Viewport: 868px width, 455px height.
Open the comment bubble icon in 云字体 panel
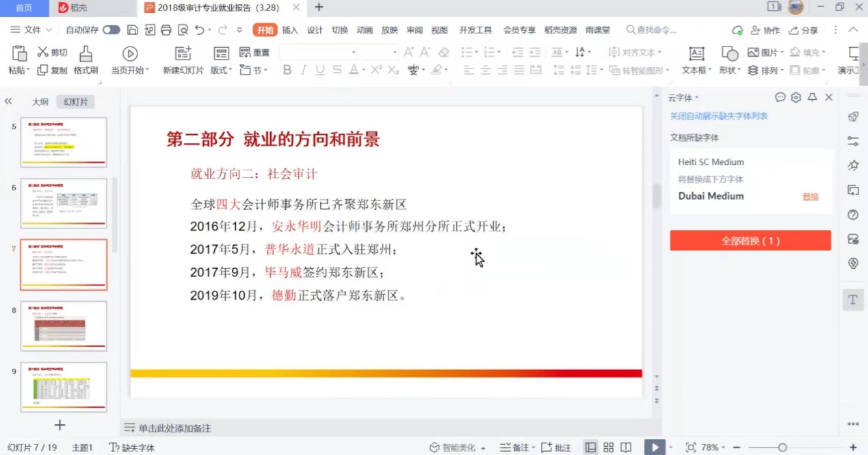780,98
